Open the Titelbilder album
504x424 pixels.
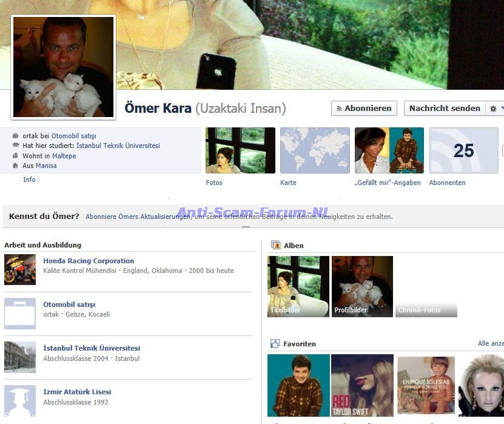point(298,286)
